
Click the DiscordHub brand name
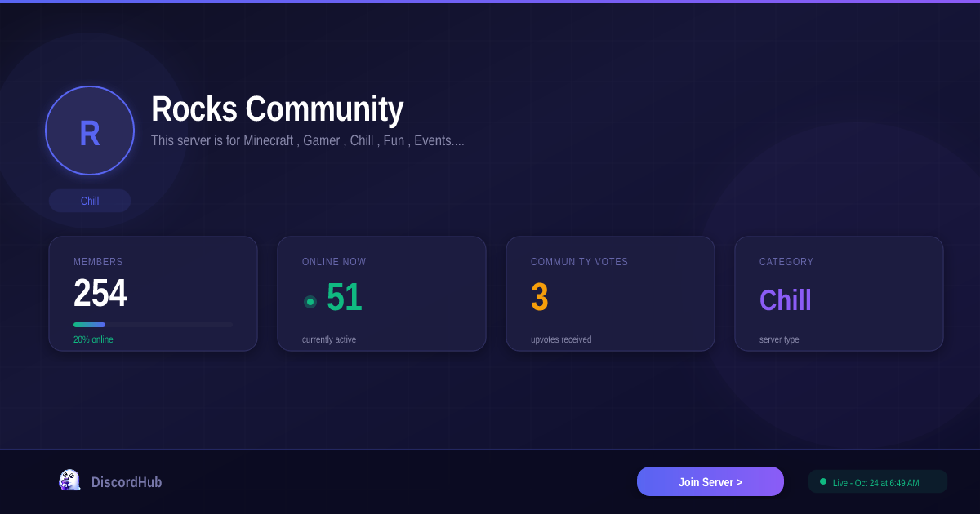pos(127,482)
